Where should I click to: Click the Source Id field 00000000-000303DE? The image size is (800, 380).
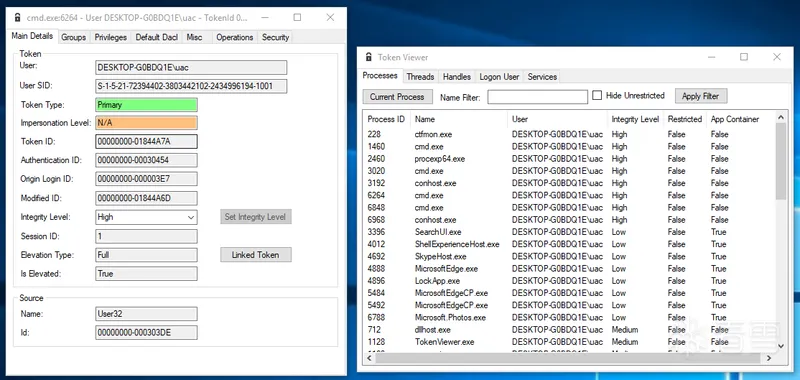tap(146, 333)
